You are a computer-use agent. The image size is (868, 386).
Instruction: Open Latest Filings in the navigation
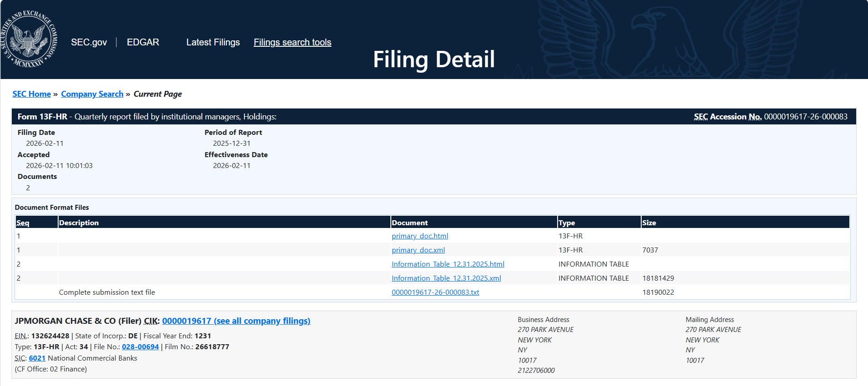click(x=213, y=42)
